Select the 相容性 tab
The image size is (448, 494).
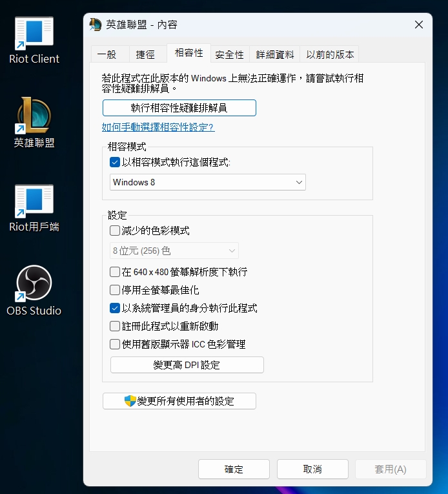(x=188, y=53)
